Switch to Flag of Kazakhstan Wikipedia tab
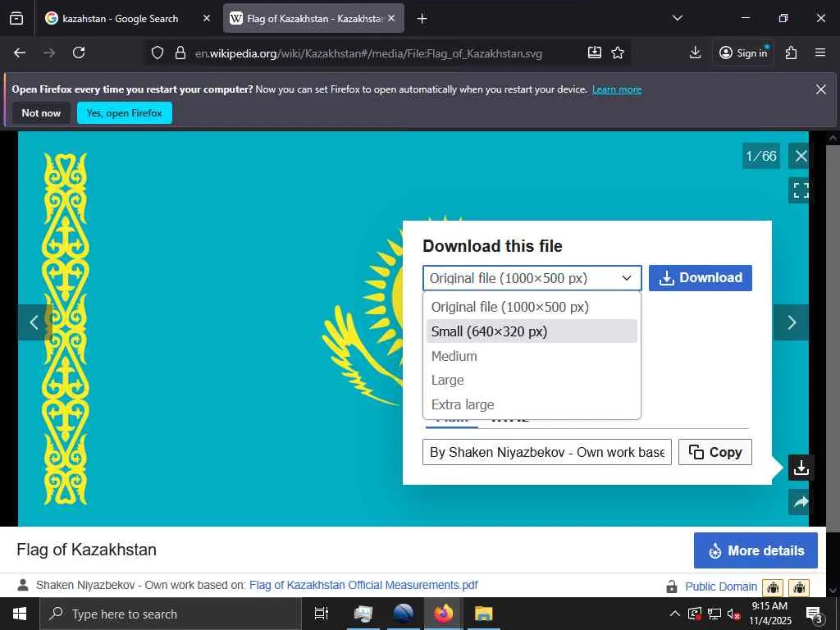Image resolution: width=840 pixels, height=630 pixels. click(314, 18)
